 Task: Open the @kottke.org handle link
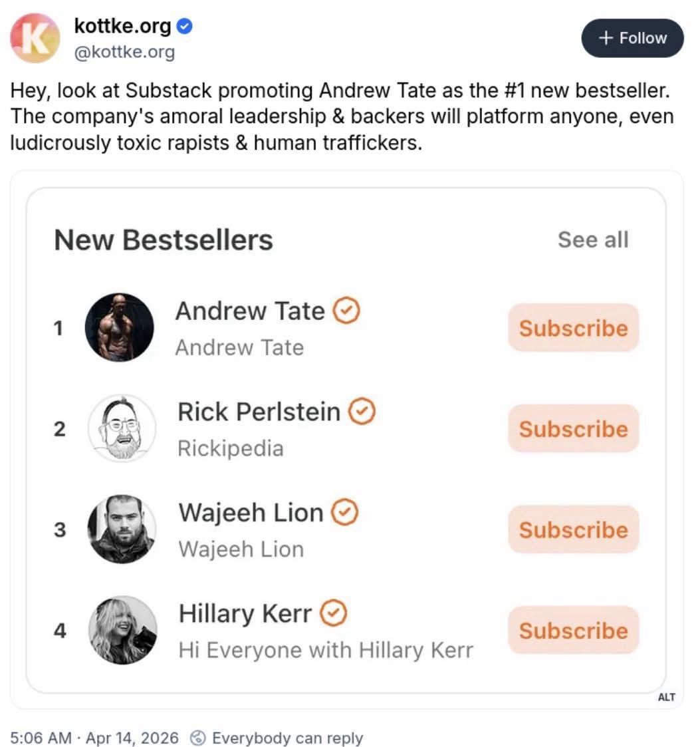124,51
